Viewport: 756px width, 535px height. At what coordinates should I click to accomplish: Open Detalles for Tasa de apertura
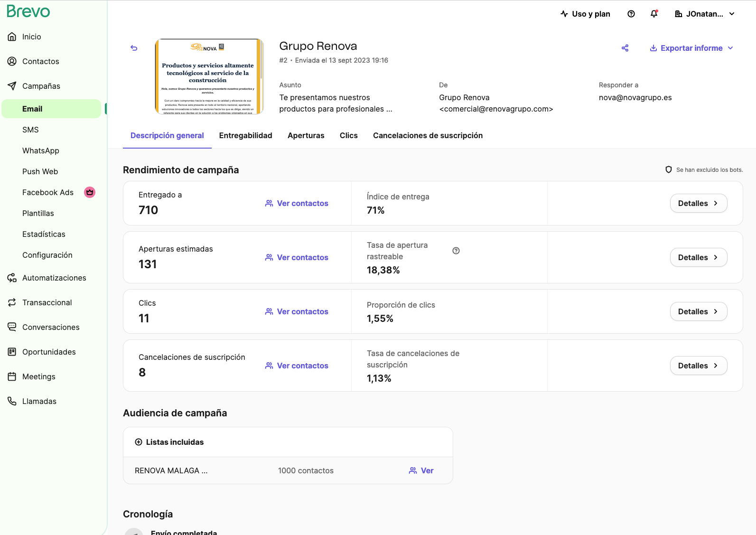pyautogui.click(x=699, y=257)
